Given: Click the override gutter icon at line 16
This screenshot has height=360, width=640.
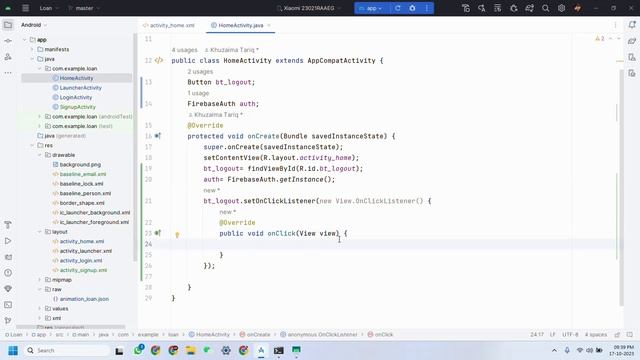Looking at the screenshot, I should tap(158, 136).
